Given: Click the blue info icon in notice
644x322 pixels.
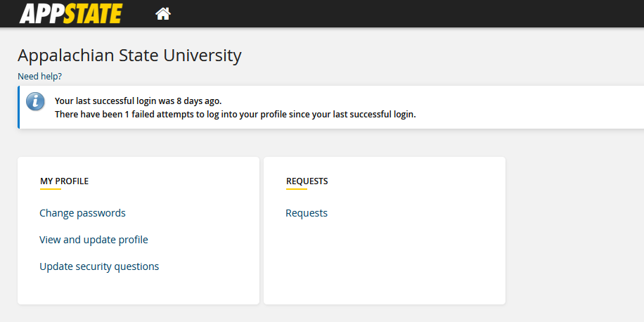Looking at the screenshot, I should (x=35, y=101).
